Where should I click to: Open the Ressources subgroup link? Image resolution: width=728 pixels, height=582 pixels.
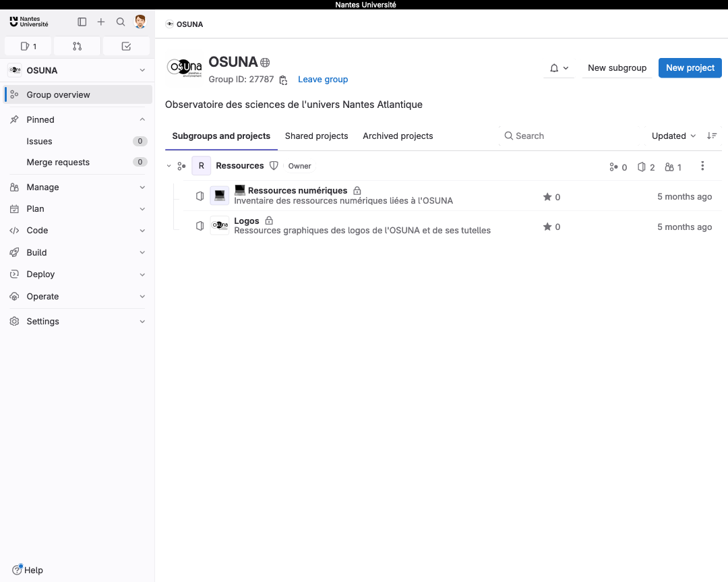point(239,166)
